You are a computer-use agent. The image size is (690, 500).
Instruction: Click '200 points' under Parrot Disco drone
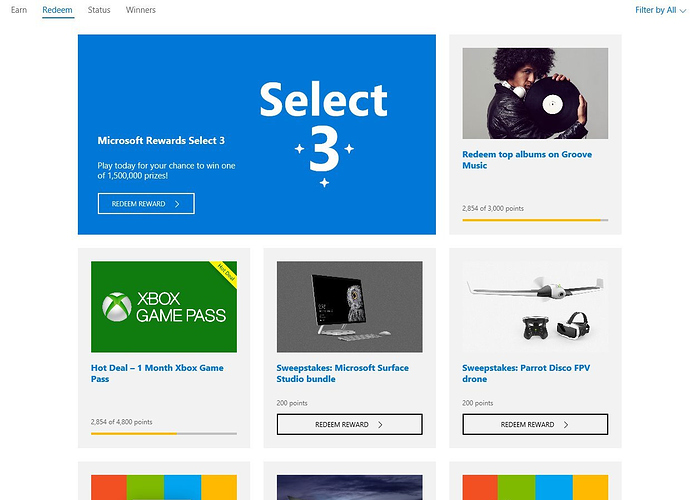477,403
